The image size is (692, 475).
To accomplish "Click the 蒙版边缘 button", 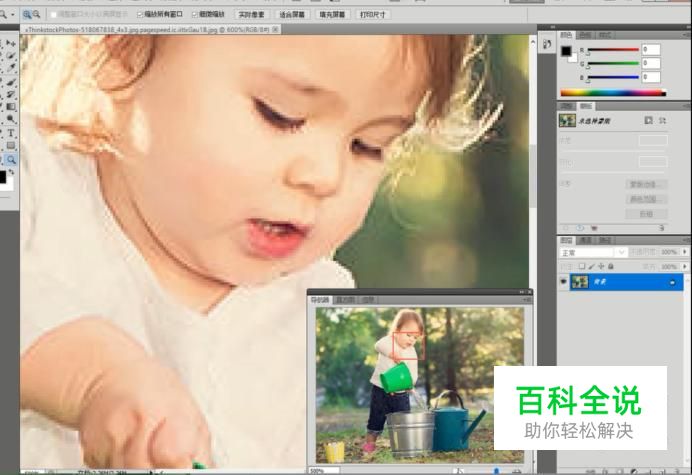I will click(x=646, y=184).
